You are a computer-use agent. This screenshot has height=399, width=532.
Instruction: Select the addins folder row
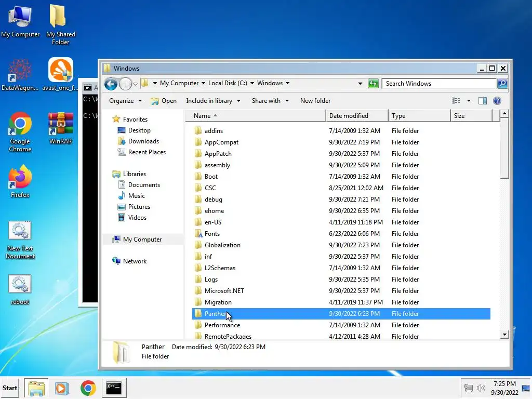pyautogui.click(x=341, y=130)
